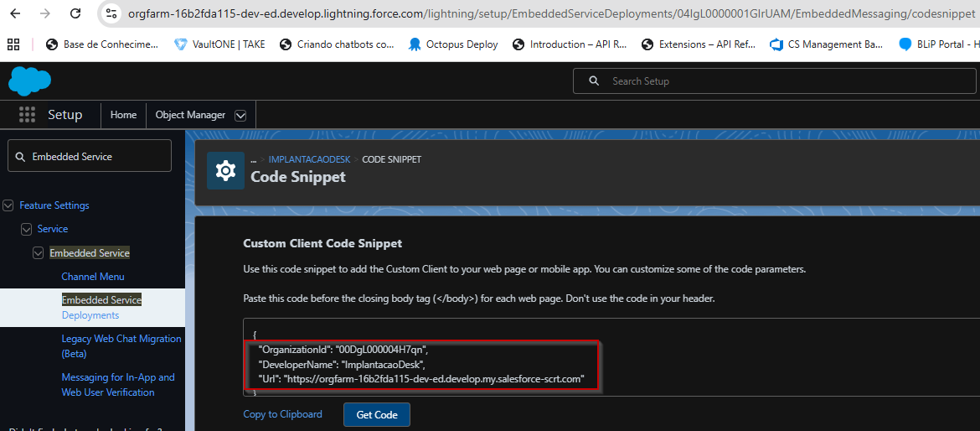
Task: Click the browser forward arrow
Action: [x=45, y=13]
